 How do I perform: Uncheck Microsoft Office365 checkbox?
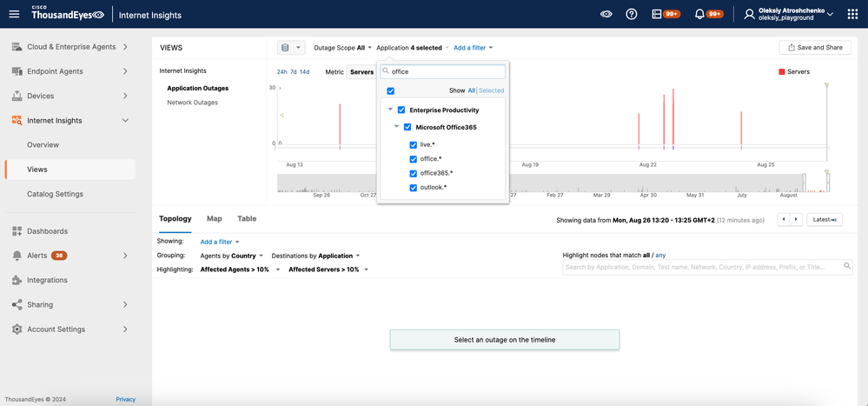point(407,127)
